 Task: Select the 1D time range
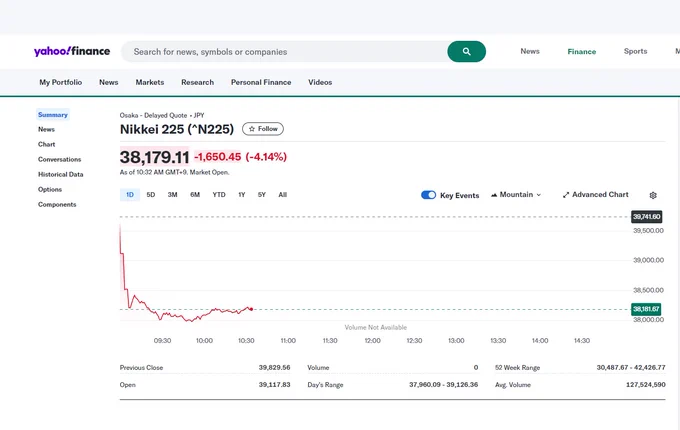(130, 195)
